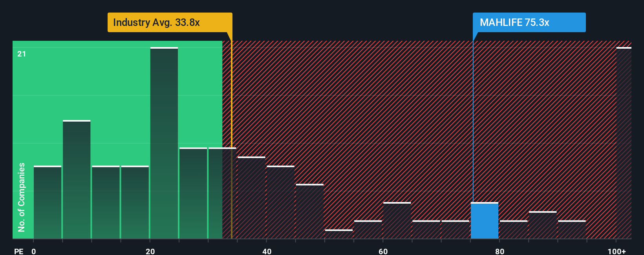Select the highlighted blue MAHLIFE bar
The image size is (644, 255).
pyautogui.click(x=485, y=220)
